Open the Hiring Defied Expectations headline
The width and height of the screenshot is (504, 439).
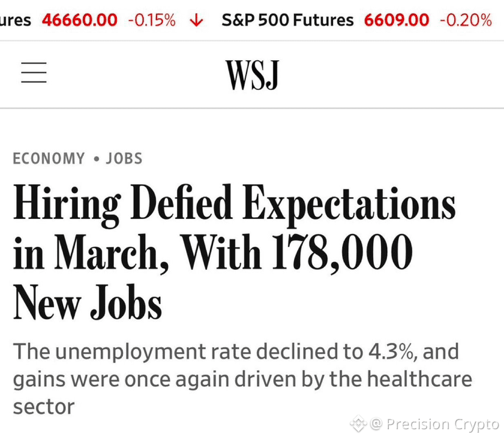coord(234,252)
